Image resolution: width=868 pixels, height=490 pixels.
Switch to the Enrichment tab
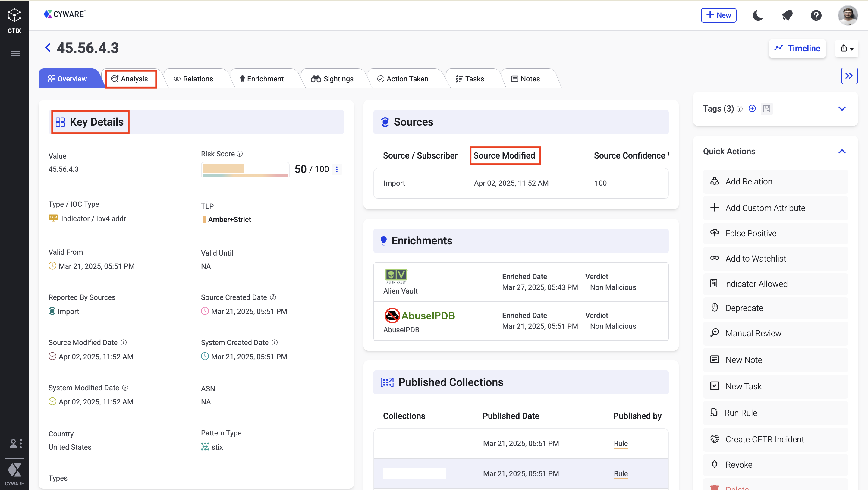tap(262, 79)
